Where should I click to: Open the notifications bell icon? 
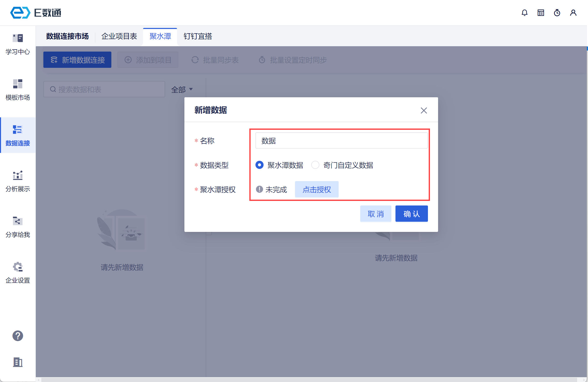tap(524, 13)
